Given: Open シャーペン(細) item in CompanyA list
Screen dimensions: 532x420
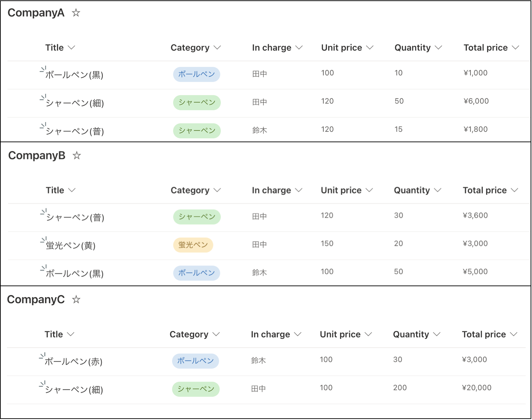Looking at the screenshot, I should [74, 103].
